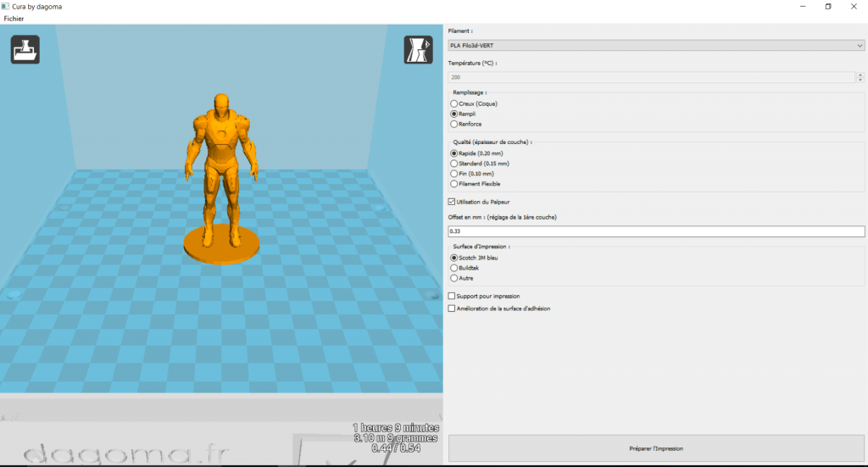Open the view mode icon at top-right of viewport
Image resolution: width=868 pixels, height=467 pixels.
coord(418,50)
